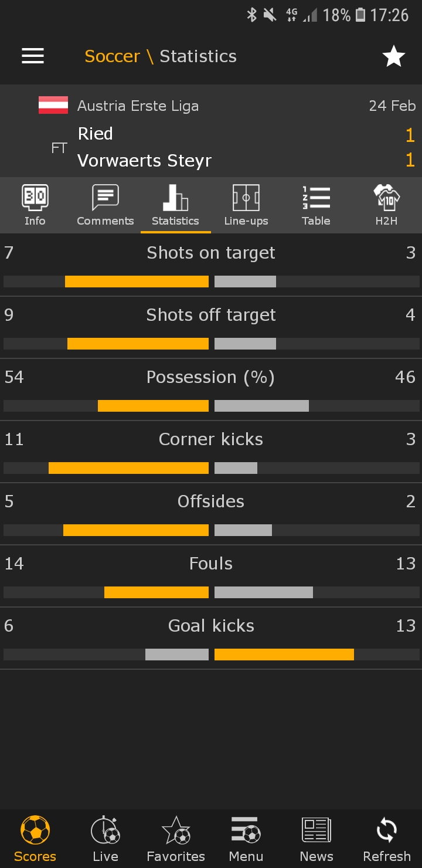This screenshot has width=422, height=868.
Task: Click the Soccer breadcrumb link
Action: (x=113, y=56)
